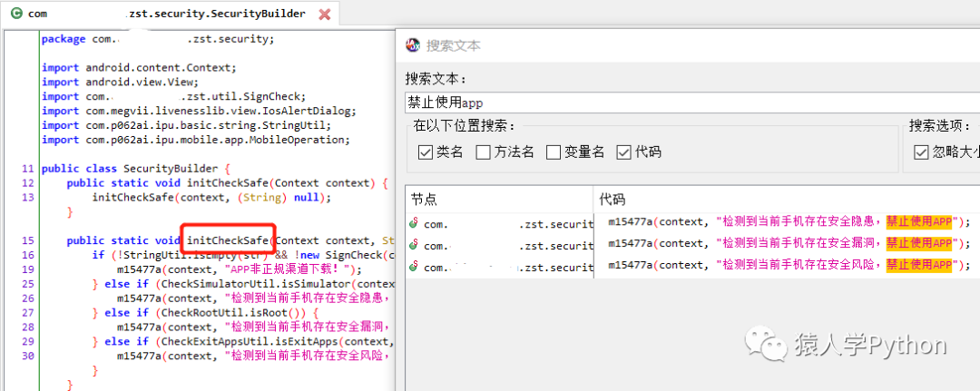Enable the 方法名 checkbox

(483, 152)
